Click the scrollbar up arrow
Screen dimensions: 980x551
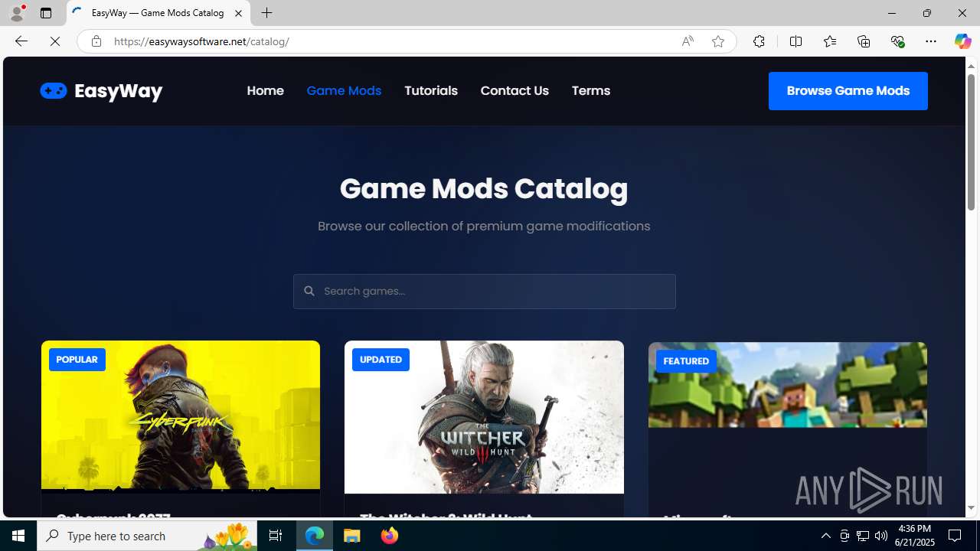pos(971,66)
